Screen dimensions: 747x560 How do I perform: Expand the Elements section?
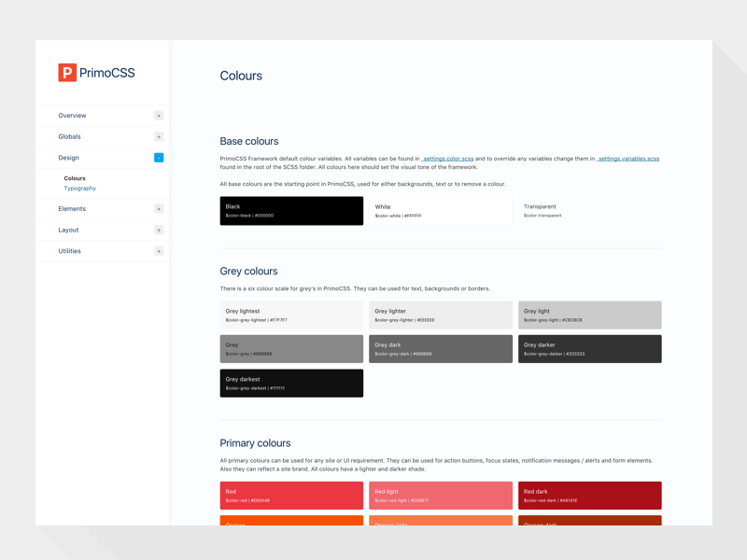pyautogui.click(x=159, y=208)
